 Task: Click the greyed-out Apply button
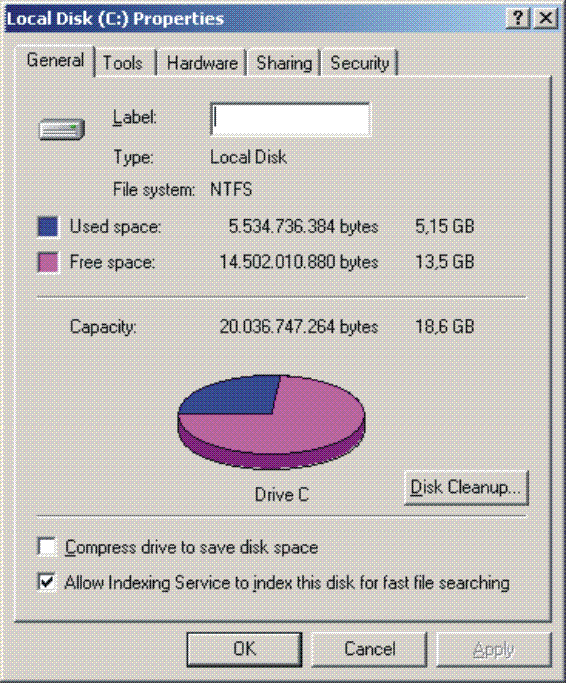pos(494,649)
